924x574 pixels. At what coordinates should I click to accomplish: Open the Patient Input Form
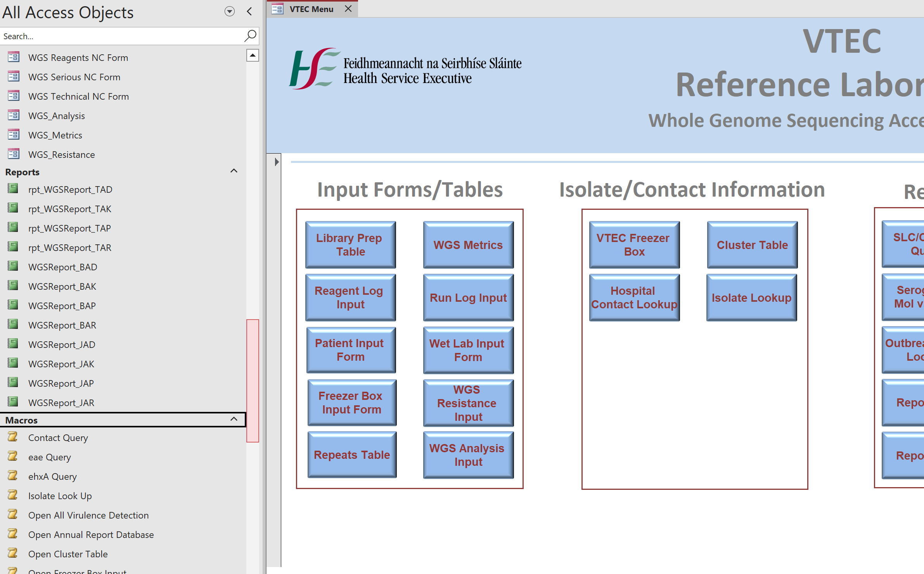351,350
